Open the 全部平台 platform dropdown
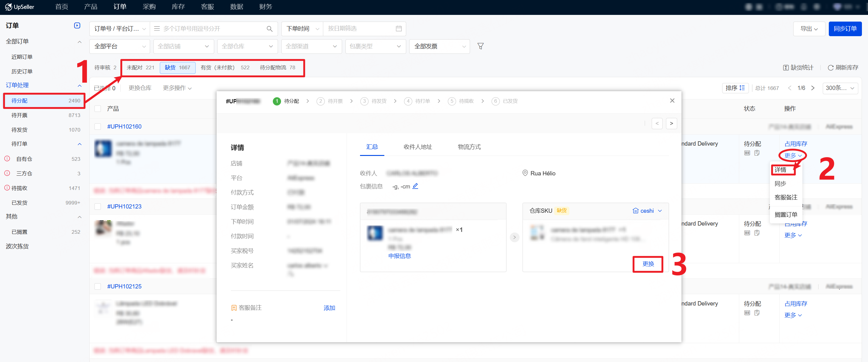Image resolution: width=868 pixels, height=362 pixels. (119, 47)
